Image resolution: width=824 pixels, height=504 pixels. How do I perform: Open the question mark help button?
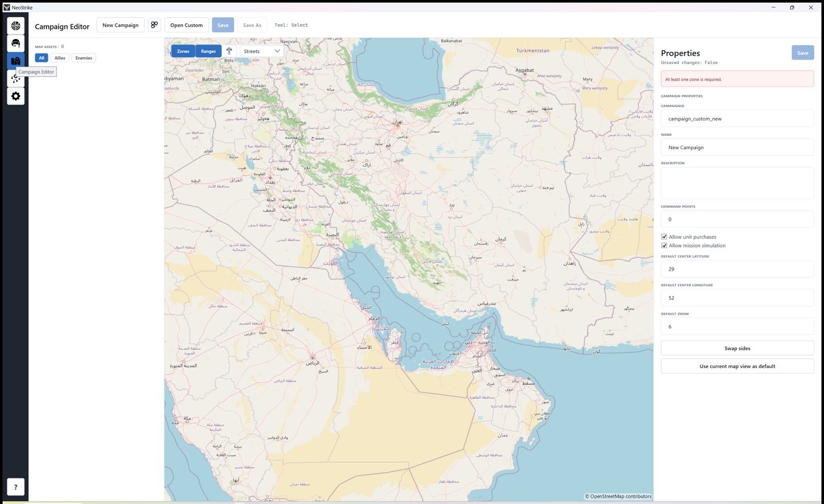point(15,487)
